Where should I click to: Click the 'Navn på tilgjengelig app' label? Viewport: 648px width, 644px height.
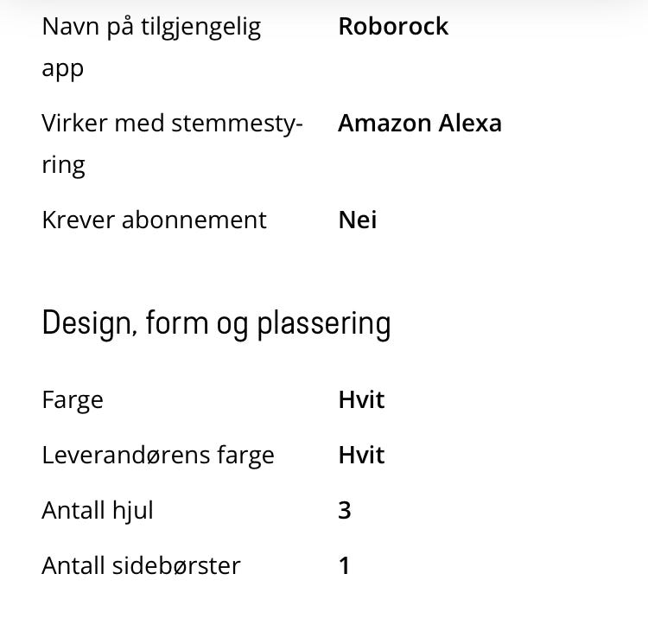tap(151, 48)
